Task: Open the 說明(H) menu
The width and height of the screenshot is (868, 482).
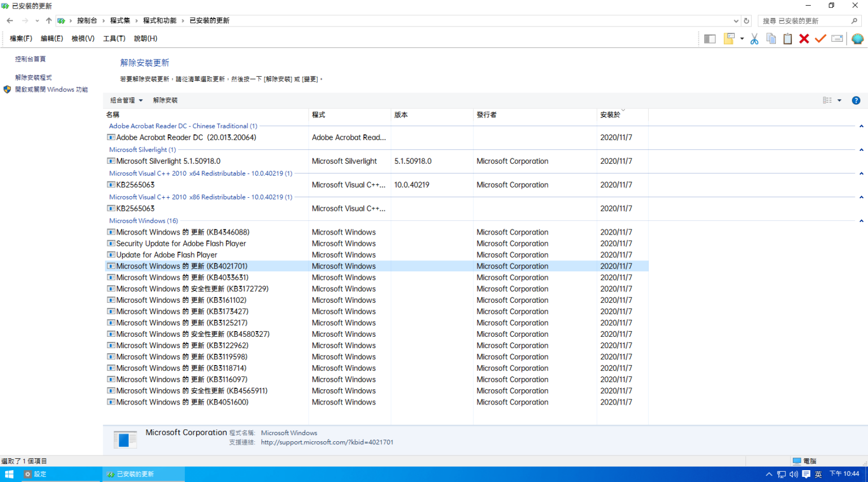Action: [146, 38]
